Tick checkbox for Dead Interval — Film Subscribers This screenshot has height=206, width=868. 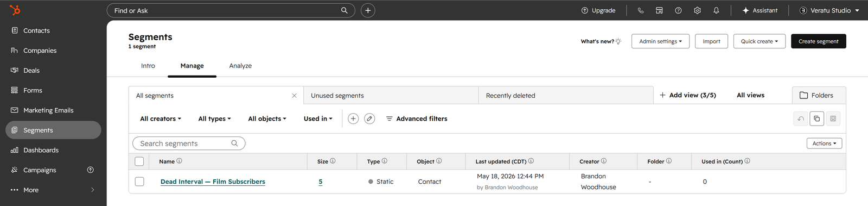[x=139, y=182]
